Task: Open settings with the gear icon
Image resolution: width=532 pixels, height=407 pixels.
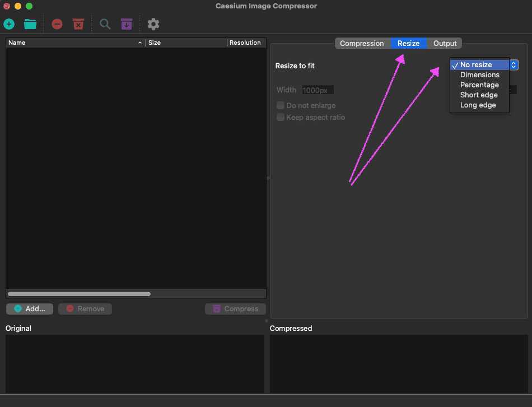Action: click(153, 24)
